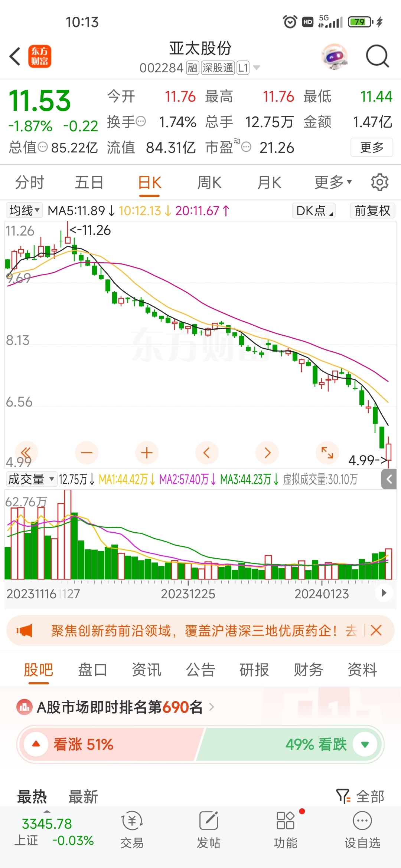The image size is (401, 868).
Task: Open 换手 info icon
Action: [x=141, y=121]
